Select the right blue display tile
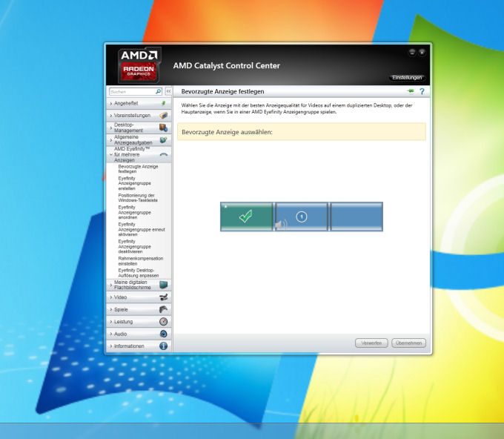The width and height of the screenshot is (504, 439). coord(357,217)
